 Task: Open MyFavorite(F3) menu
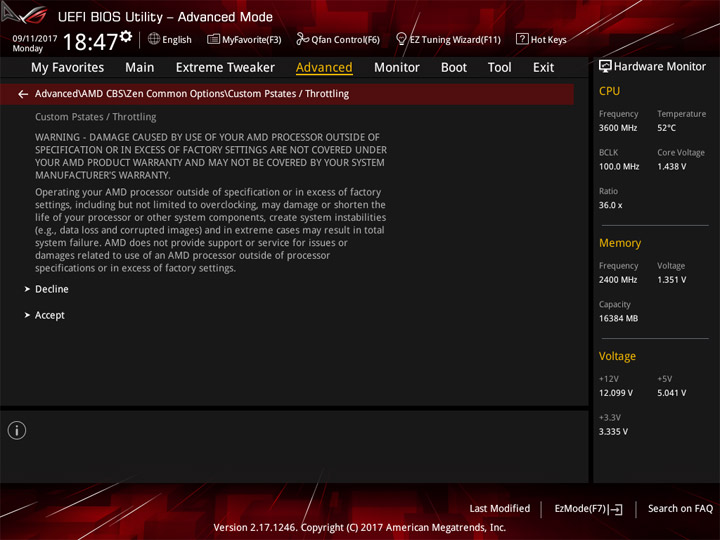coord(252,39)
